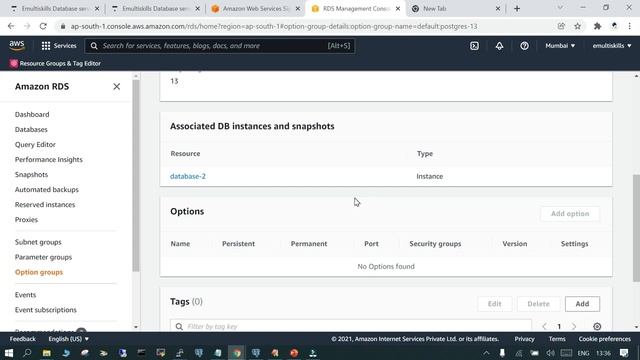Focus the Filter by tag key field
Viewport: 640px width, 360px height.
tap(351, 325)
